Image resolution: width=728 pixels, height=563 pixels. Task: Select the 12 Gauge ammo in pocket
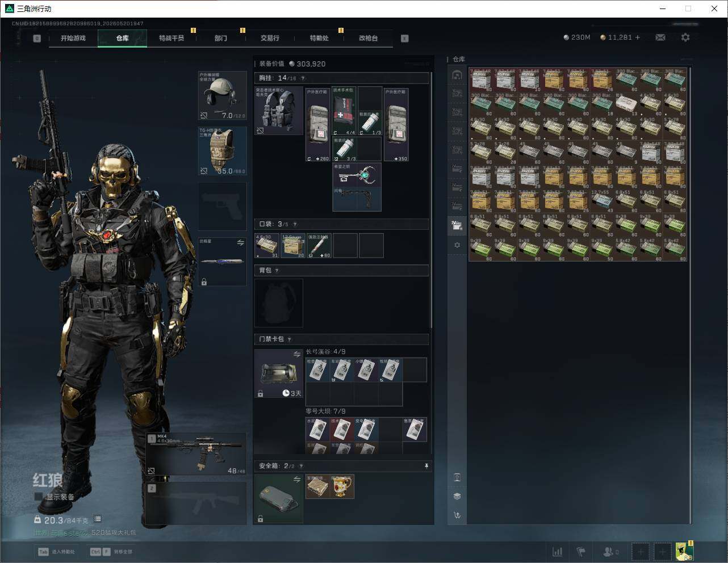tap(293, 246)
